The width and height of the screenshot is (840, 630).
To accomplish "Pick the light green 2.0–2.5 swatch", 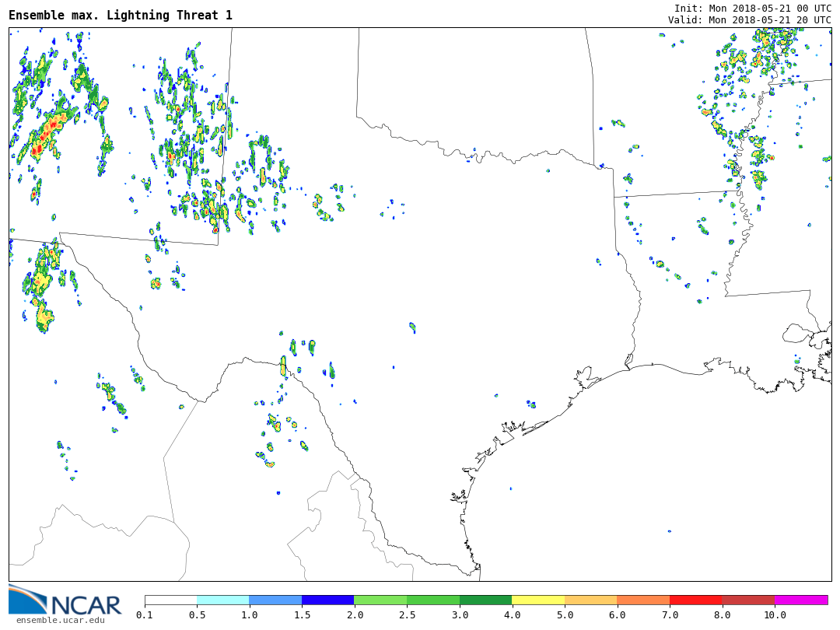I will click(380, 600).
